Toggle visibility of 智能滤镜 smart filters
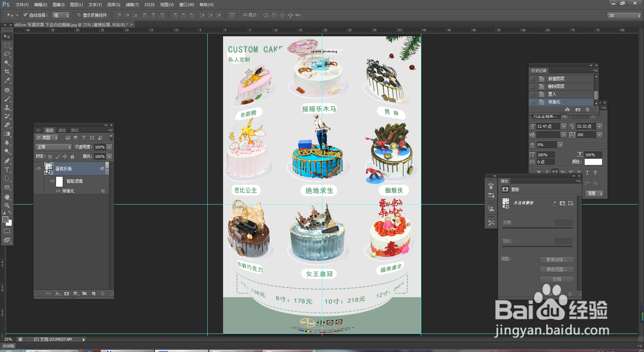The image size is (644, 352). [x=52, y=181]
